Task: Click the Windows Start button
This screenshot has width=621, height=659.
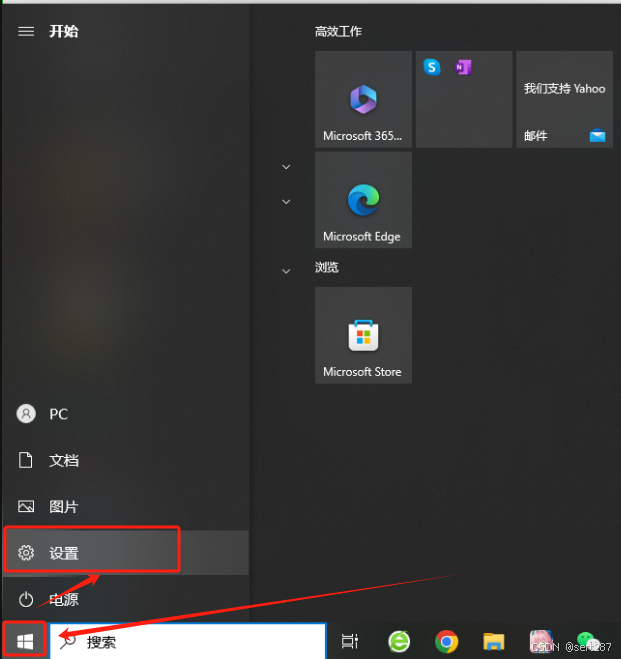Action: point(25,641)
